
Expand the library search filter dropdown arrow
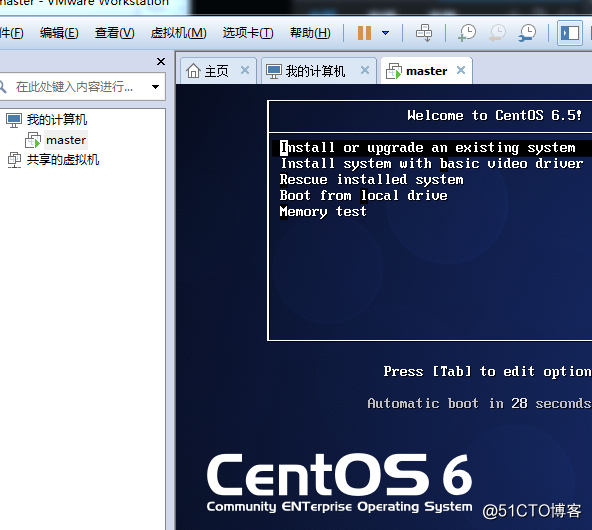[155, 87]
